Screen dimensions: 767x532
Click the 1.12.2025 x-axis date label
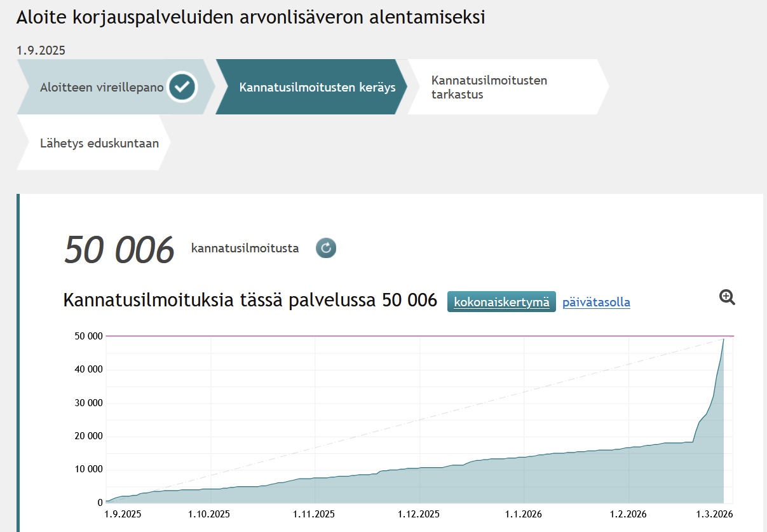click(419, 514)
